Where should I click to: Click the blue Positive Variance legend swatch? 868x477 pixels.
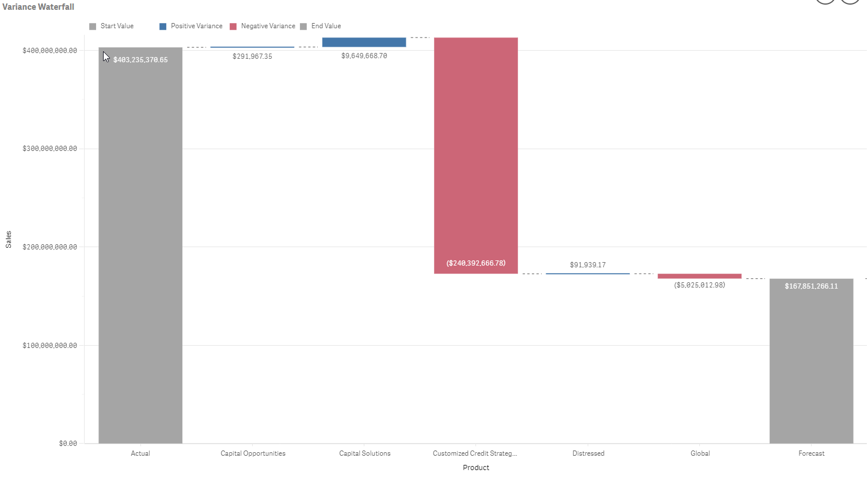[x=163, y=26]
